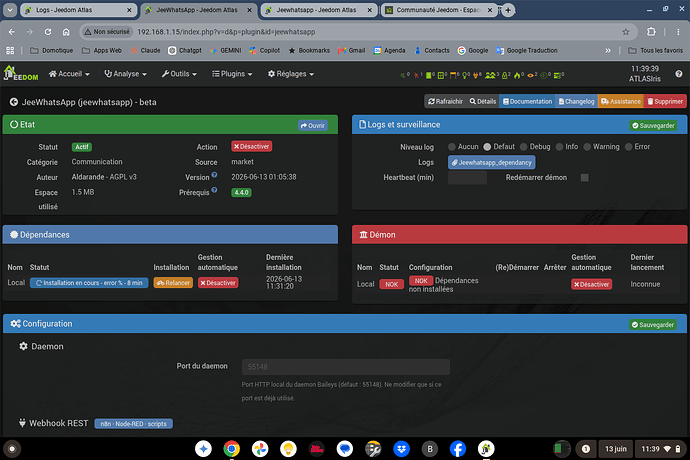Click the green padlock summary icon
The image size is (690, 460).
coord(505,75)
